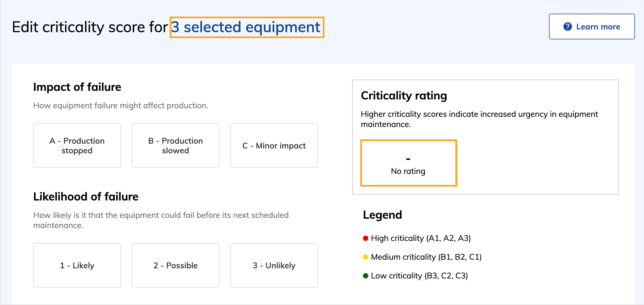Click the No rating box
The image size is (644, 305).
click(408, 163)
